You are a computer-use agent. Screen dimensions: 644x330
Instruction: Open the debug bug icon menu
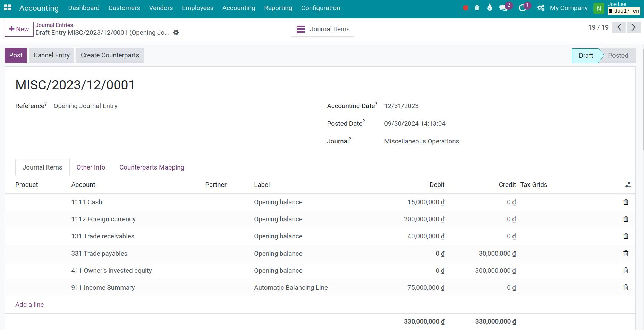(477, 8)
